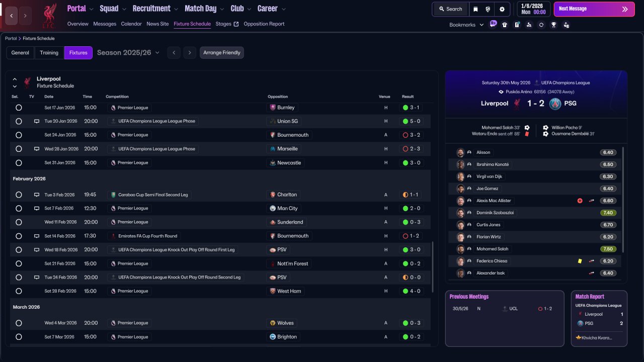Click the in-game date and time display
Viewport: 644px width, 362px height.
(534, 9)
